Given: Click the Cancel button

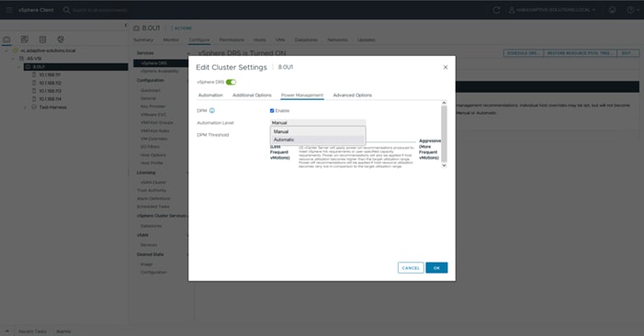Looking at the screenshot, I should point(411,268).
